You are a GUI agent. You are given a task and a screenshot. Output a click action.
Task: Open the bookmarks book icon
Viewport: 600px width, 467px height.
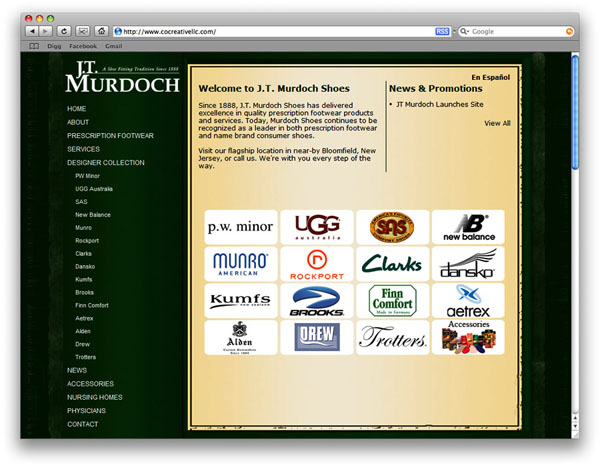pos(34,46)
